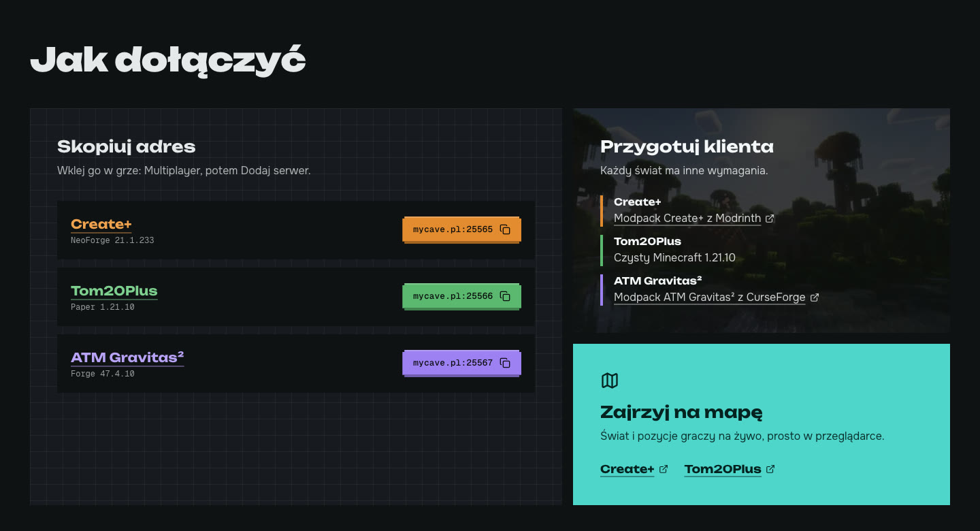Copy the green mycave.pl:25566 address
This screenshot has height=531, width=980.
pos(461,296)
